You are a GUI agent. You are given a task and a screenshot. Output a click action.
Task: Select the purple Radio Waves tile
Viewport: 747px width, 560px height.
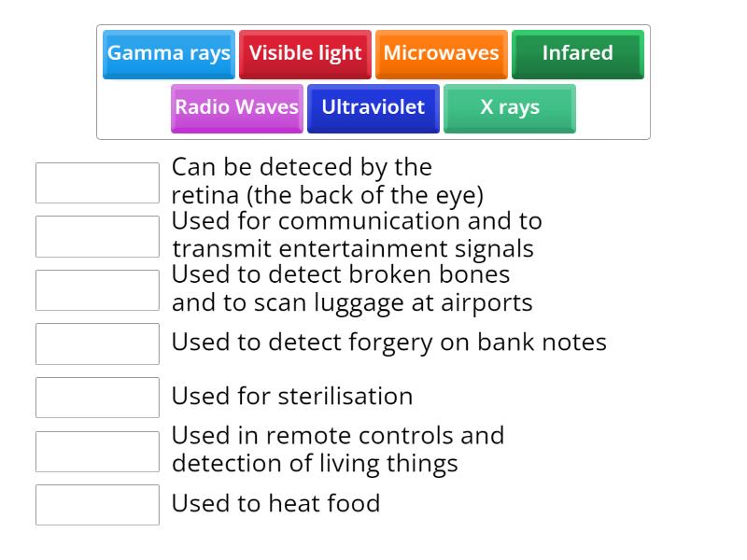(x=236, y=107)
